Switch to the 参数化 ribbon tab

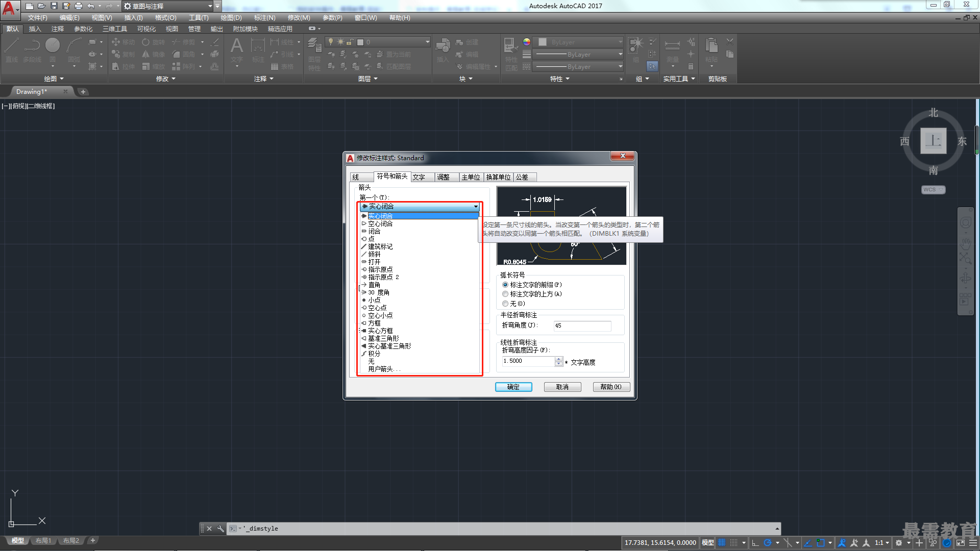pyautogui.click(x=83, y=29)
